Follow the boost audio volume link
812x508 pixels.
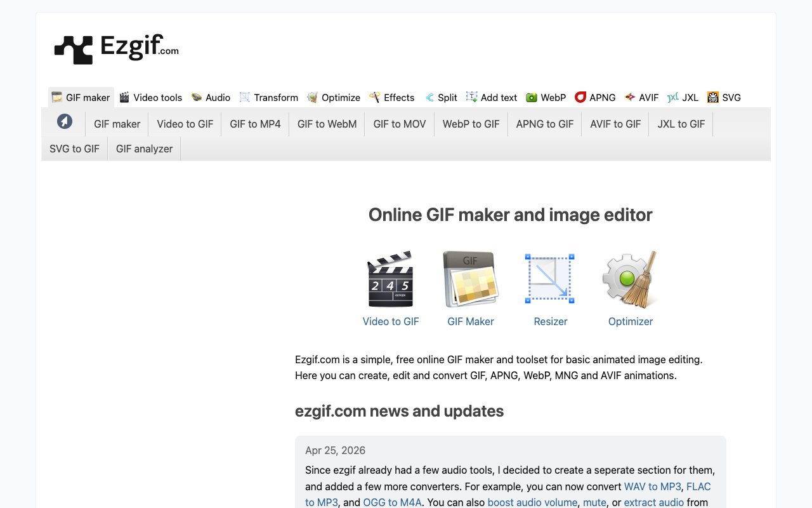[532, 502]
